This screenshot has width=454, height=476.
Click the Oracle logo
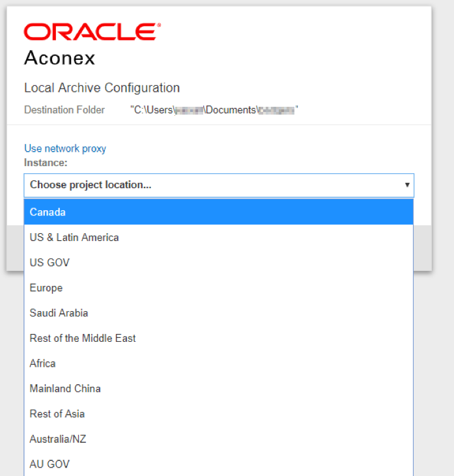click(92, 31)
